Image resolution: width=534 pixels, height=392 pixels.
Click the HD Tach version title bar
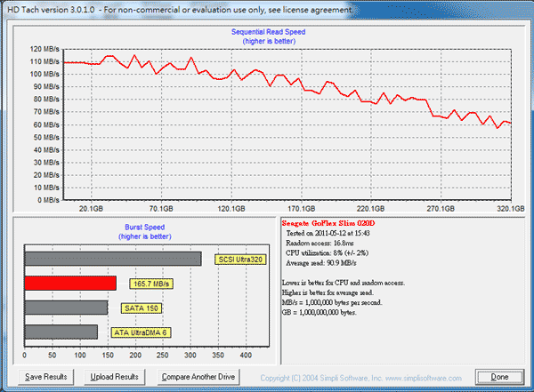click(x=267, y=10)
